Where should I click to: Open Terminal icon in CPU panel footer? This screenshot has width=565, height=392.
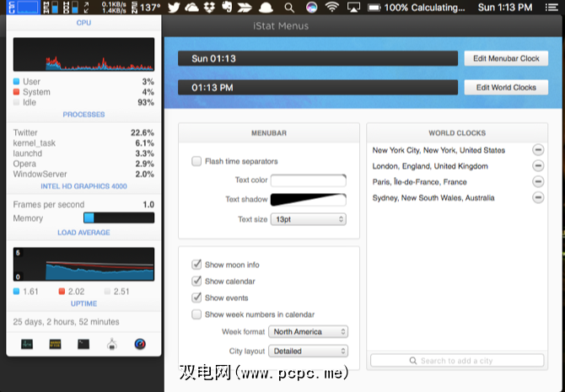click(x=83, y=344)
